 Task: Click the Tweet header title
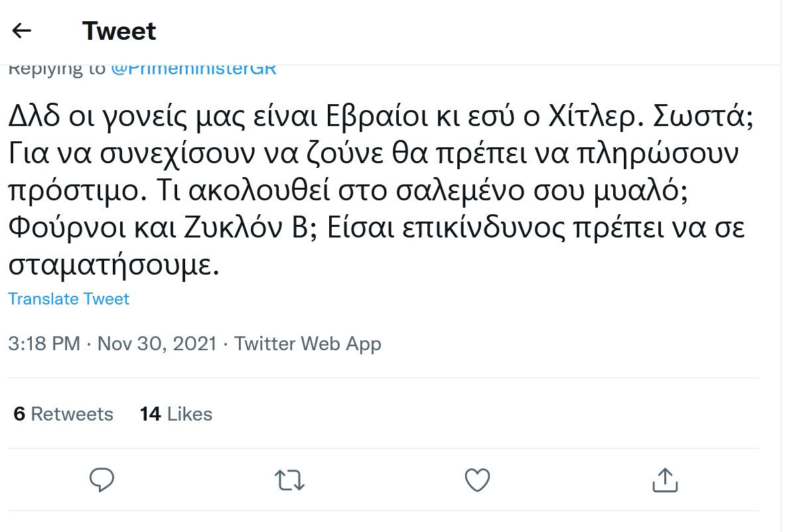click(119, 31)
